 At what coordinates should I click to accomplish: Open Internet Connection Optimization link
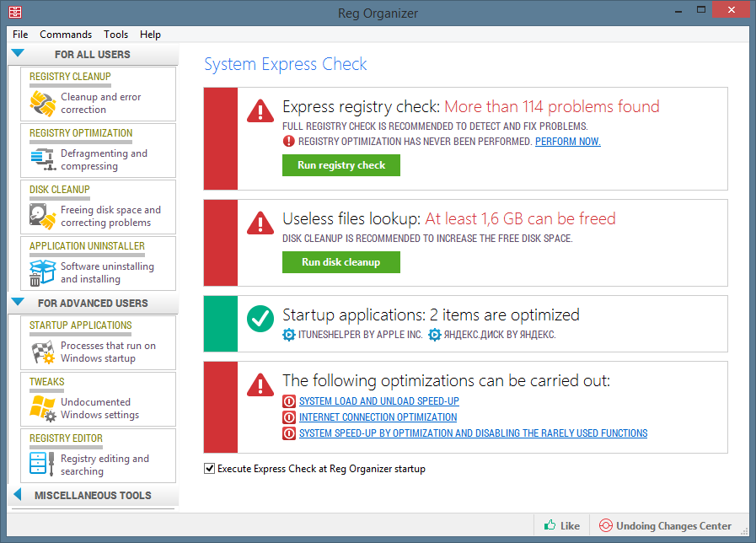(378, 417)
